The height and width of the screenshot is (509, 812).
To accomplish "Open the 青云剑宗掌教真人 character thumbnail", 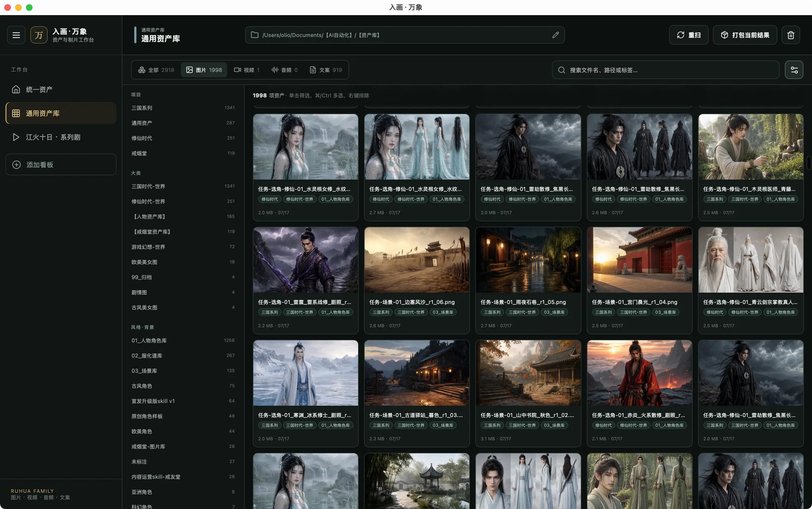I will click(751, 260).
